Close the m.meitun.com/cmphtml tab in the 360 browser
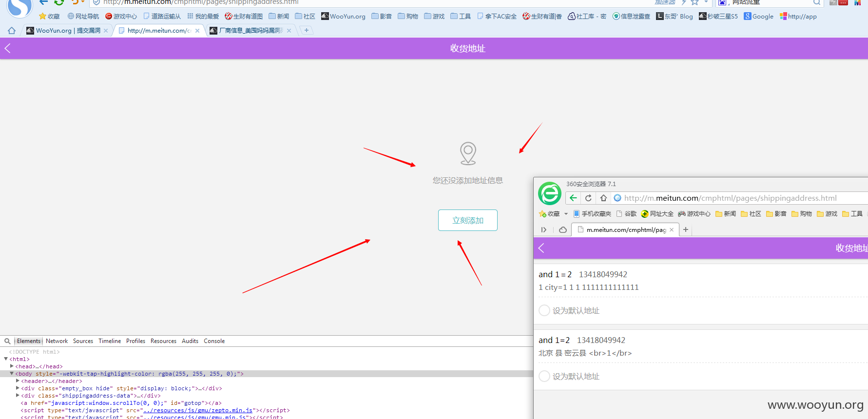The height and width of the screenshot is (419, 868). click(x=672, y=229)
